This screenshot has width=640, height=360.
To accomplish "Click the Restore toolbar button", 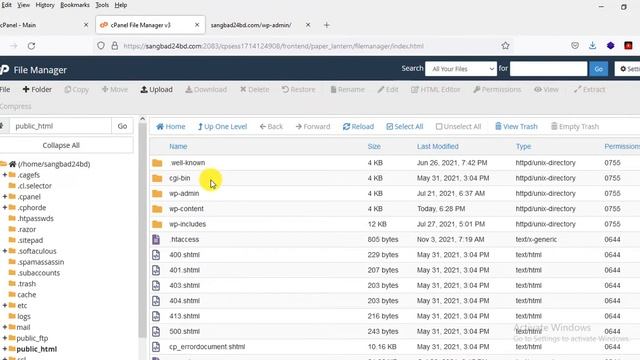I will coord(298,89).
